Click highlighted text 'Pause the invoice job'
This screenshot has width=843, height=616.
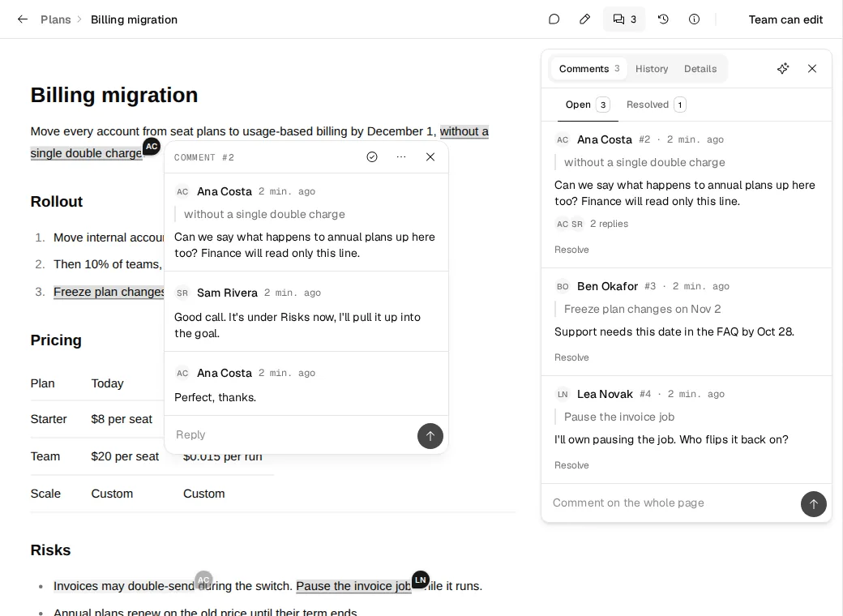point(353,587)
